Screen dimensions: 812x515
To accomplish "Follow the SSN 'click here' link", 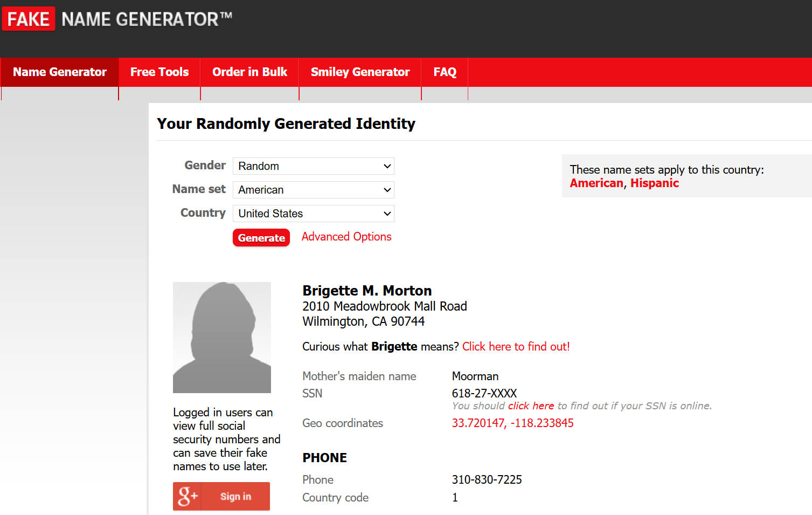I will click(x=531, y=406).
